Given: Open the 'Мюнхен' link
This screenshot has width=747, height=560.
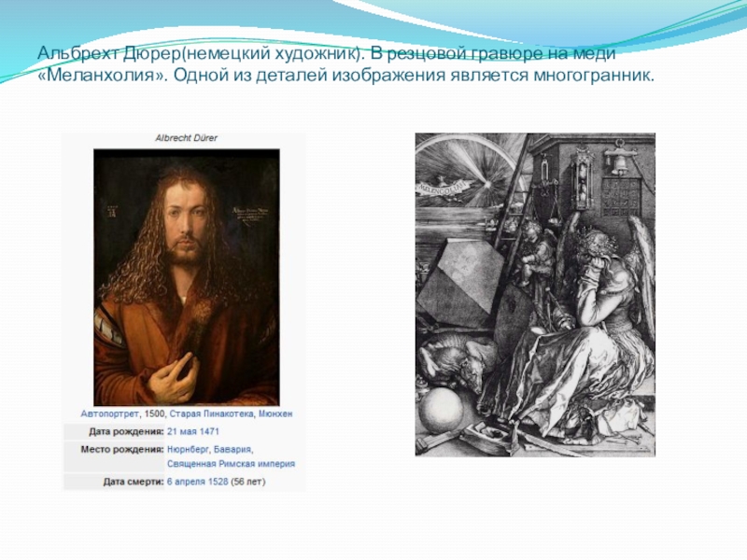Looking at the screenshot, I should [275, 413].
